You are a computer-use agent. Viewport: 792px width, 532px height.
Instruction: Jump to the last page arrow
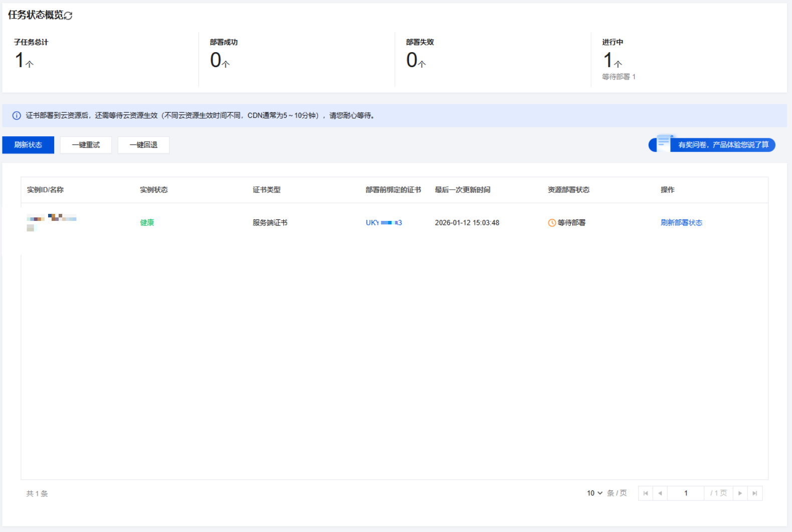point(755,493)
